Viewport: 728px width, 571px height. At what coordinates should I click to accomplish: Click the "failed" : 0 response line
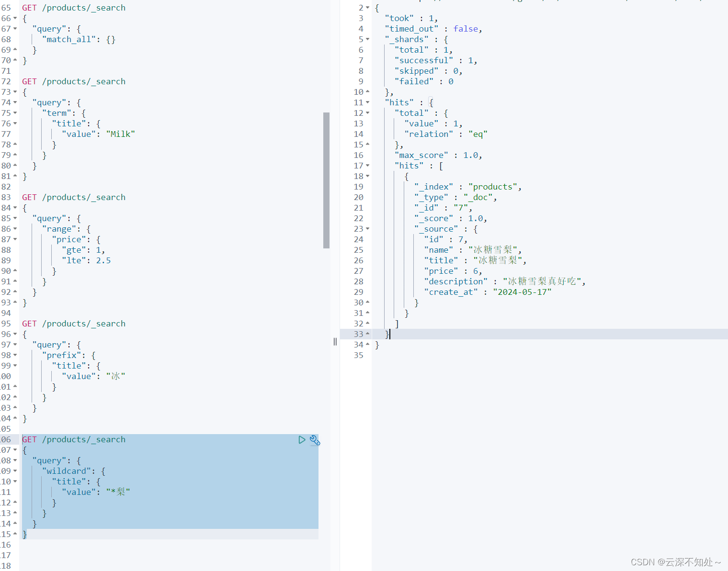click(424, 81)
